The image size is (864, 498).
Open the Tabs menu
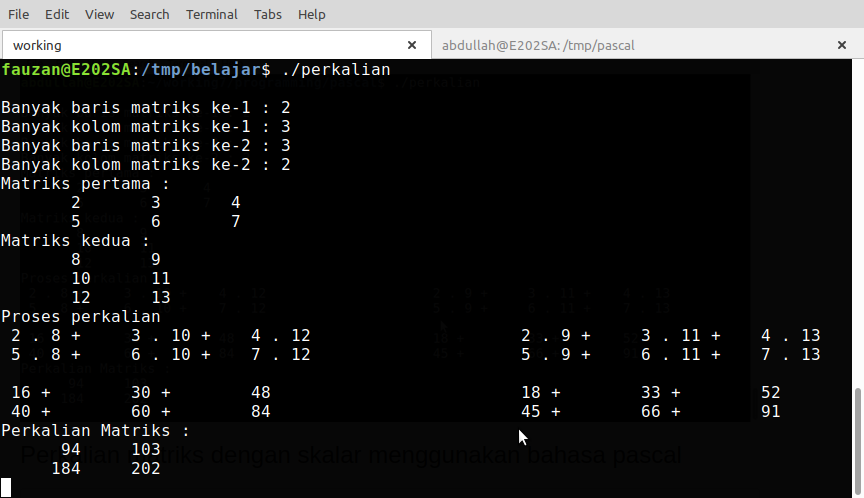click(x=267, y=14)
